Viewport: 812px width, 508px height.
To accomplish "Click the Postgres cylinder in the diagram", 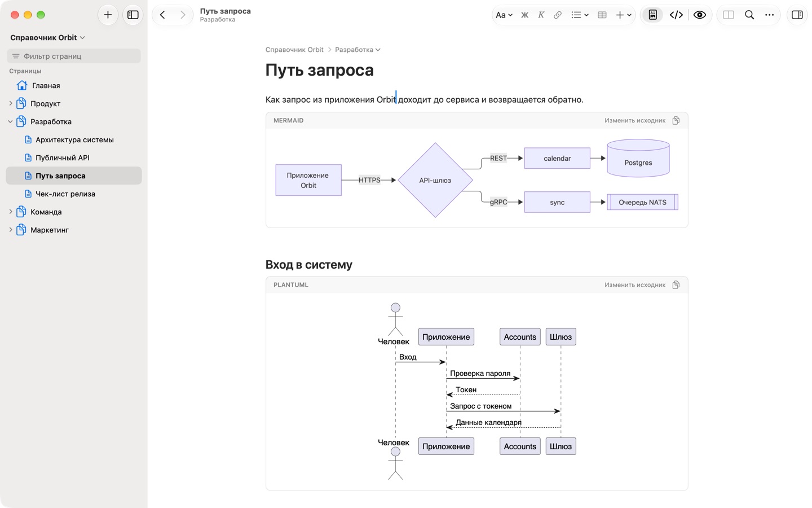I will [x=638, y=158].
